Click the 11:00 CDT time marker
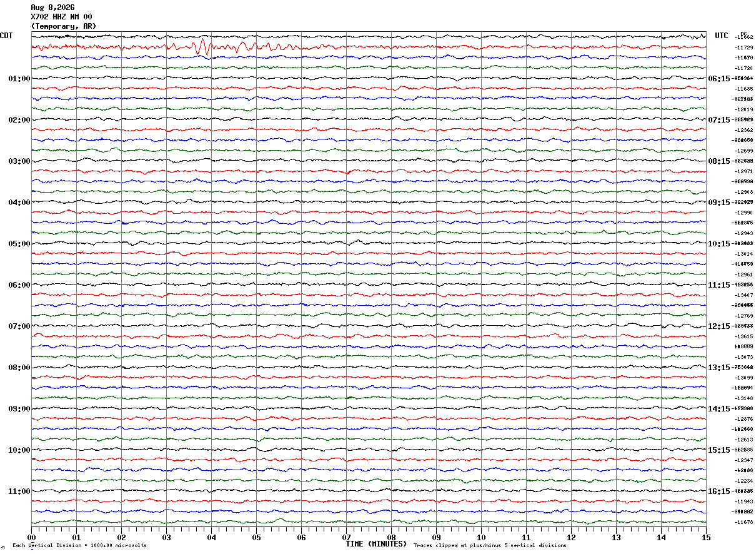Viewport: 756px width, 554px height. pos(19,491)
